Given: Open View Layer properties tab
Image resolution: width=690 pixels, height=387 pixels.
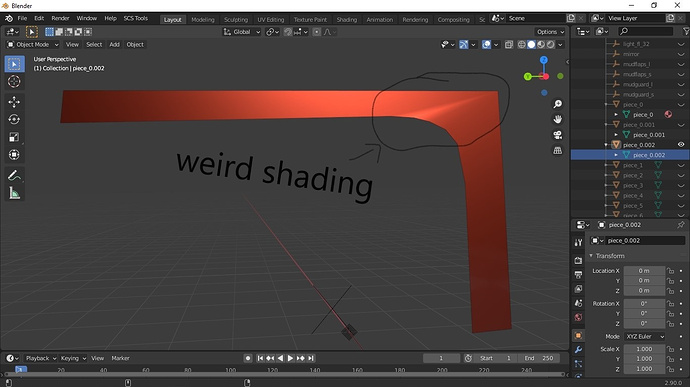Looking at the screenshot, I should click(x=578, y=289).
